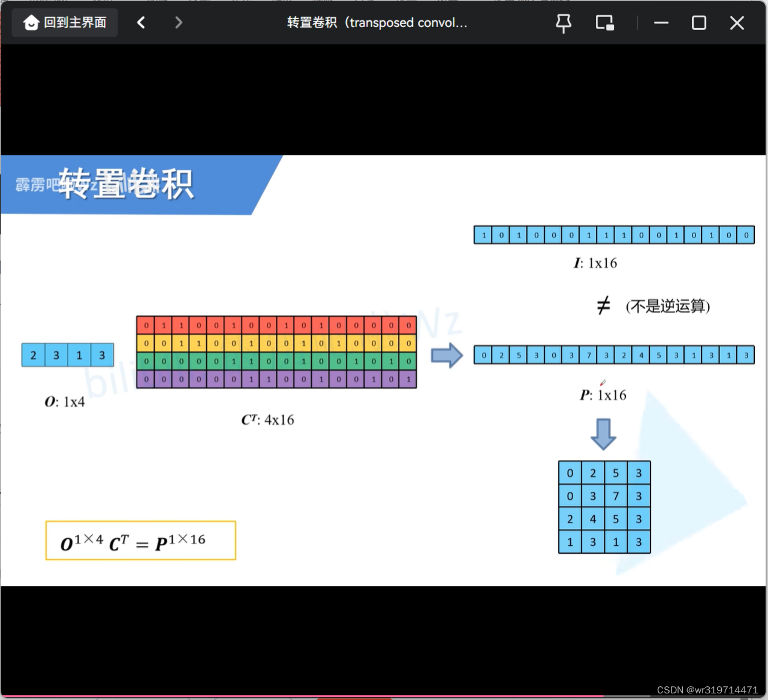Click the forward navigation arrow
The image size is (768, 700).
179,22
